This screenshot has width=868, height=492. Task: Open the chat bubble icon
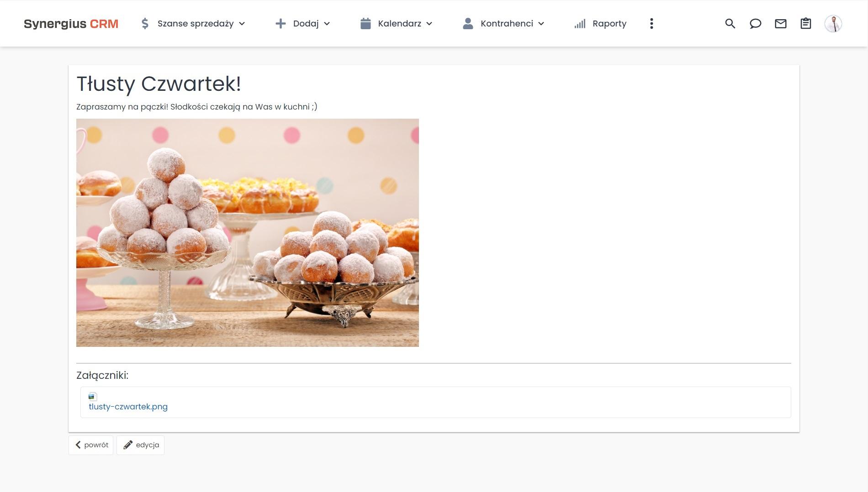point(755,24)
